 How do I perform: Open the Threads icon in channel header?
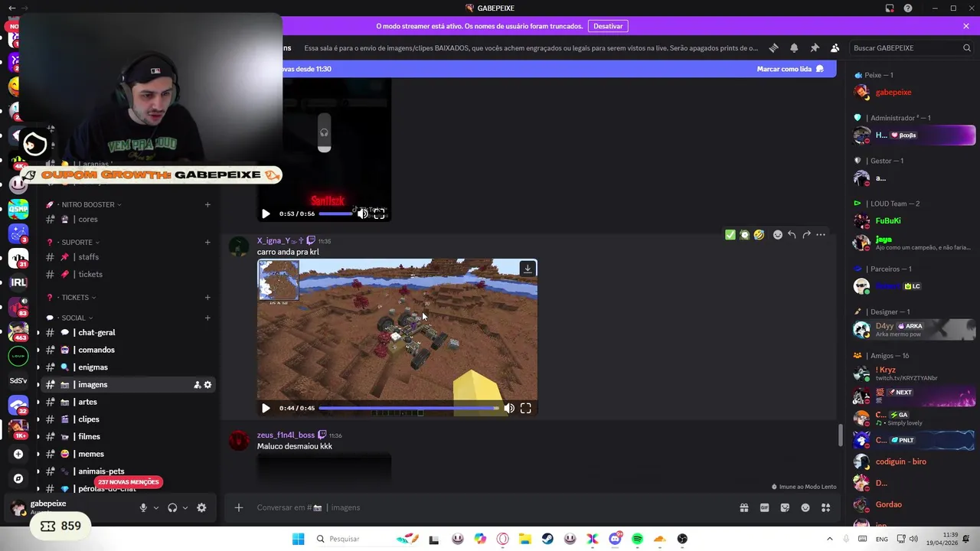coord(773,47)
